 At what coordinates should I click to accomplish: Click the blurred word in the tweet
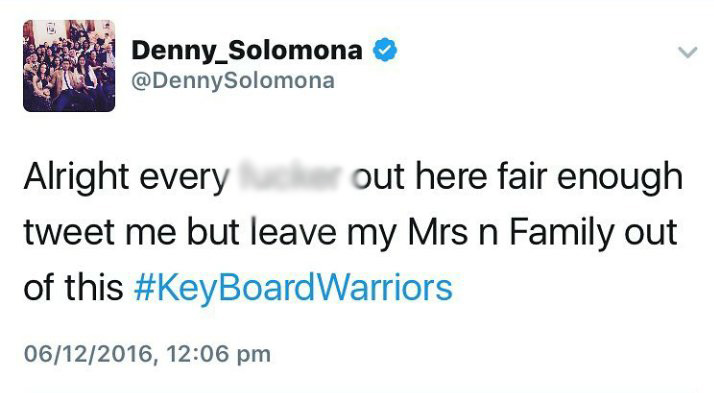[290, 176]
